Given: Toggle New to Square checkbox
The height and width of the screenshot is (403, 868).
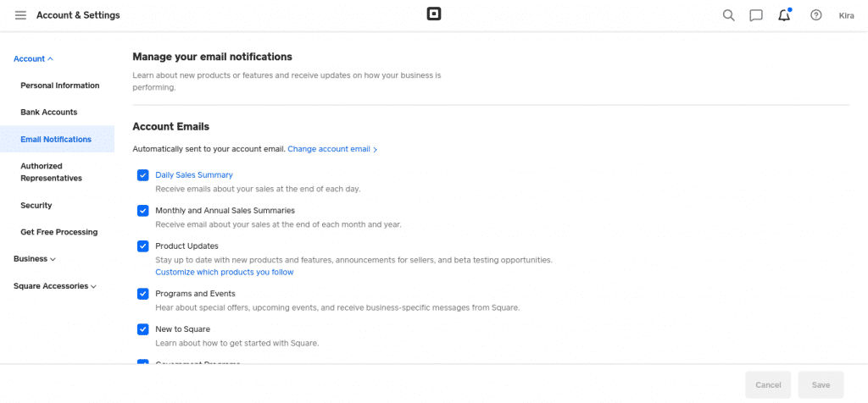Looking at the screenshot, I should (143, 329).
